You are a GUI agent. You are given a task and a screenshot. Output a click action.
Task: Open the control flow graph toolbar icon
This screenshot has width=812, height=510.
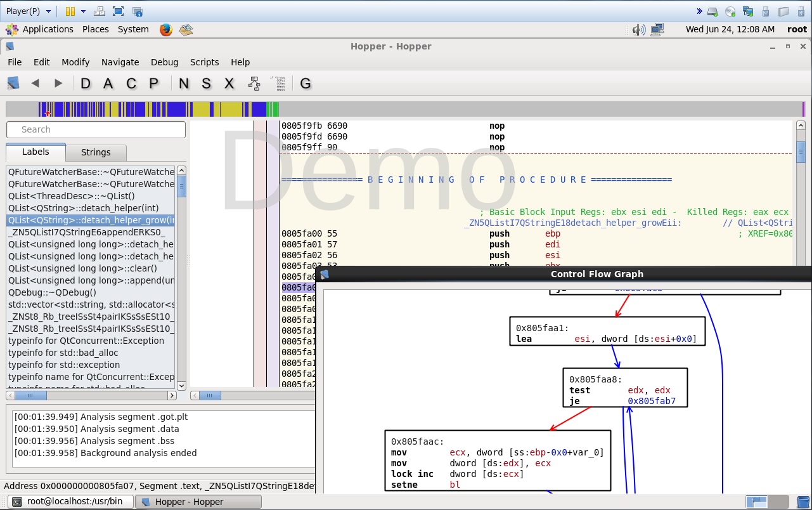click(x=254, y=83)
